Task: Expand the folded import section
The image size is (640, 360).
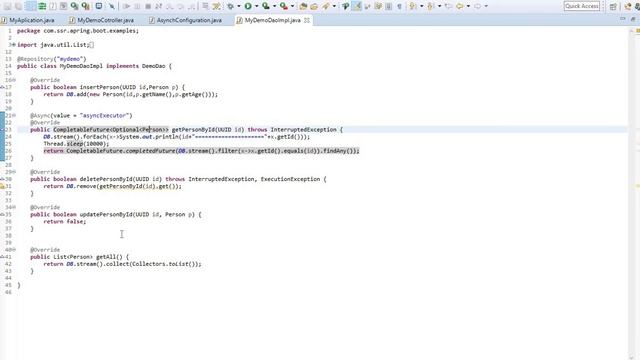Action: tap(14, 45)
